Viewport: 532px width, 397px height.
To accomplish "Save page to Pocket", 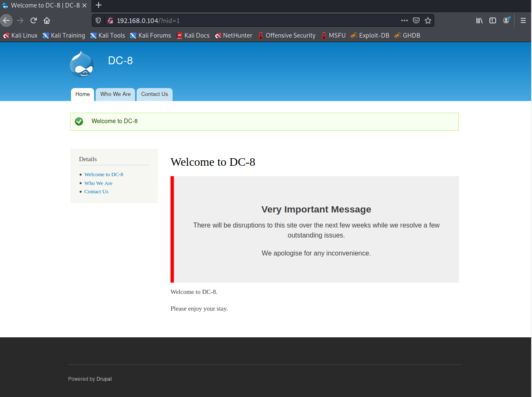I will click(x=416, y=20).
